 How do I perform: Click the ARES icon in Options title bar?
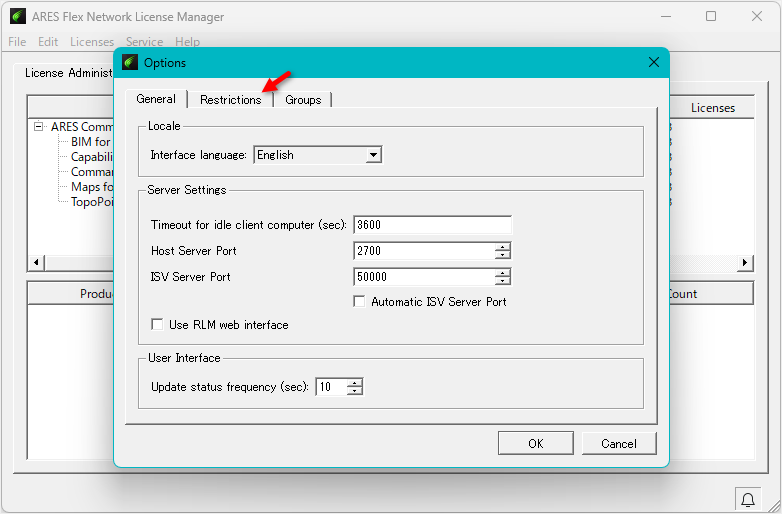pyautogui.click(x=130, y=62)
